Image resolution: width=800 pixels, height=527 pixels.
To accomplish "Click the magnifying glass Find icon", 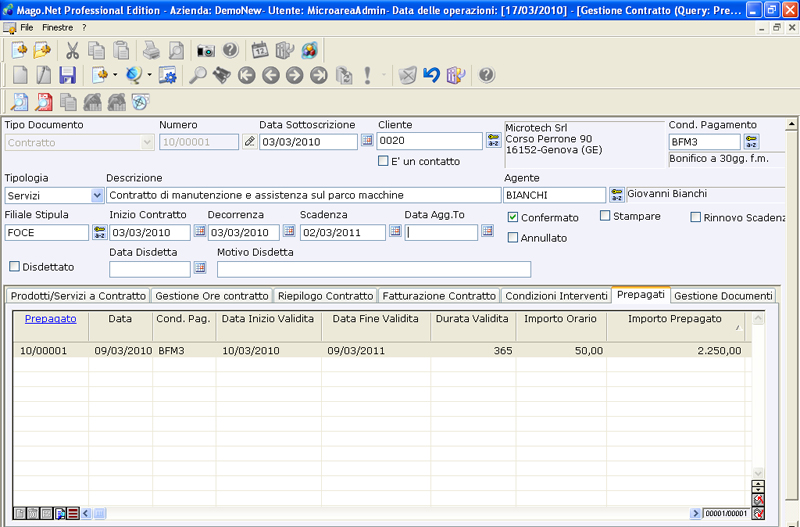I will [x=197, y=75].
